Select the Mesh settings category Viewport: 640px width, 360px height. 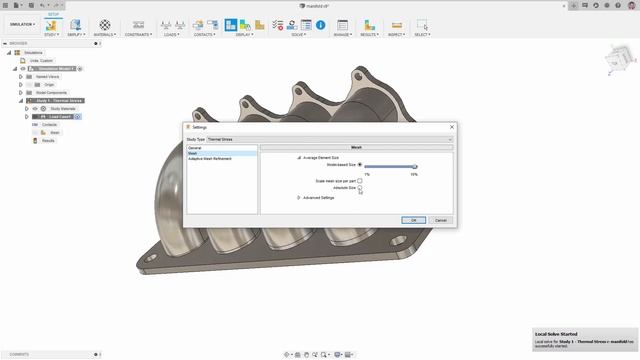click(x=222, y=153)
